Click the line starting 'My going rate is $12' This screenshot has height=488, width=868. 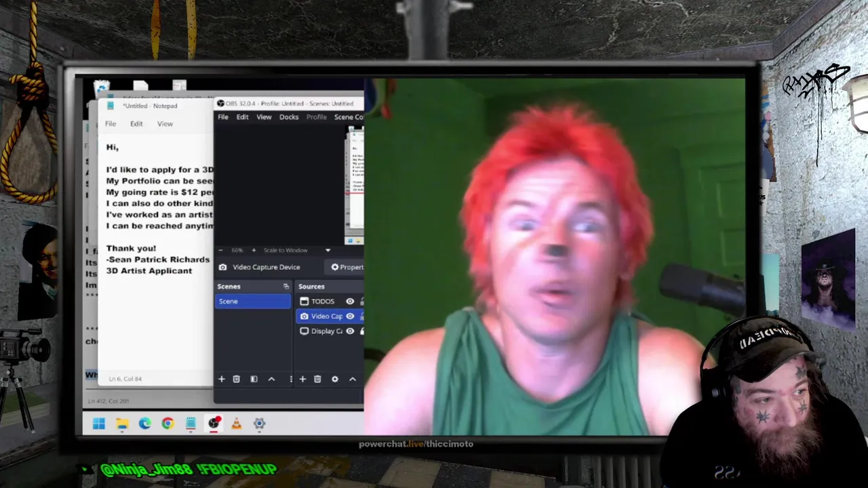(159, 192)
